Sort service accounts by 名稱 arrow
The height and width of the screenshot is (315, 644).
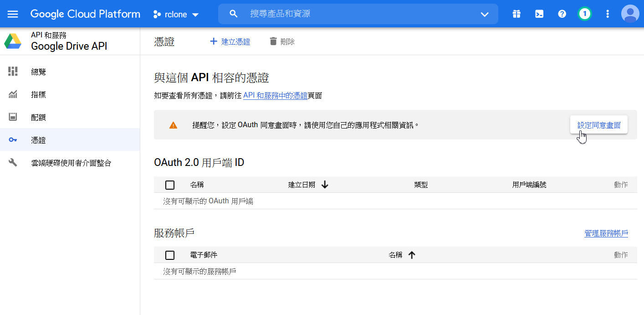pyautogui.click(x=412, y=255)
